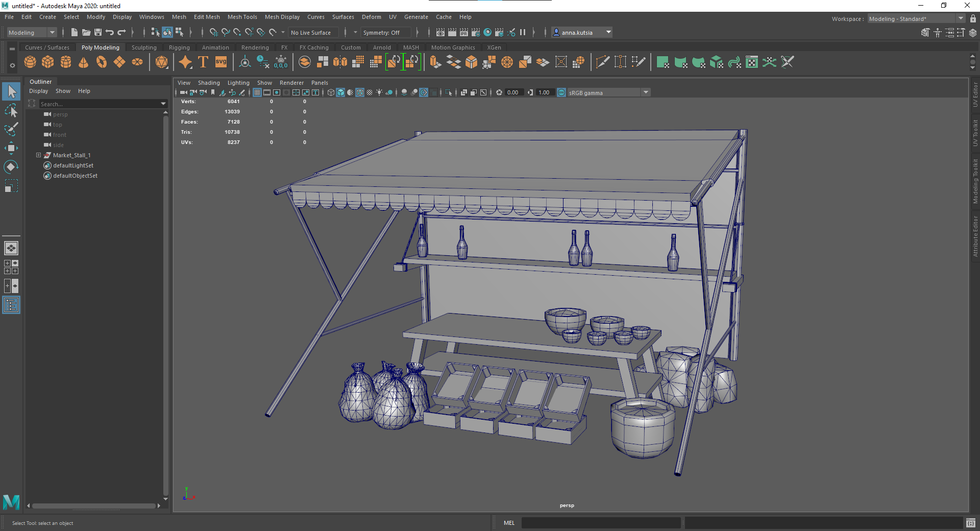Viewport: 980px width, 531px height.
Task: Open the anna.kutsia account dropdown
Action: (582, 32)
